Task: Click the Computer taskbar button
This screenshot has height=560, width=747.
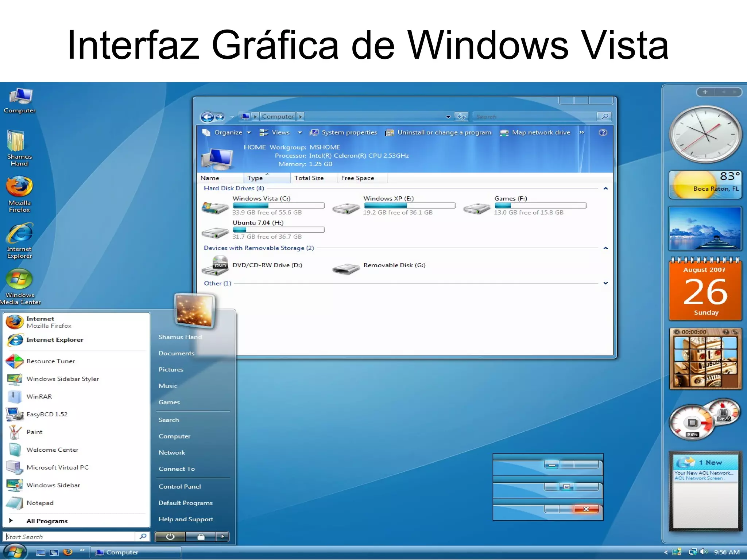Action: (x=136, y=552)
